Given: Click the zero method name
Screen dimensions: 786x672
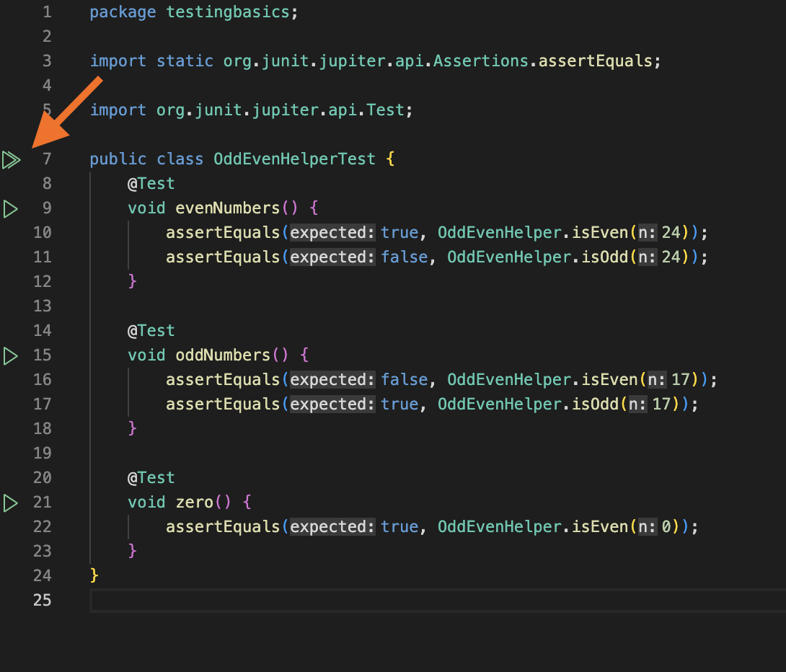Looking at the screenshot, I should pos(194,503).
